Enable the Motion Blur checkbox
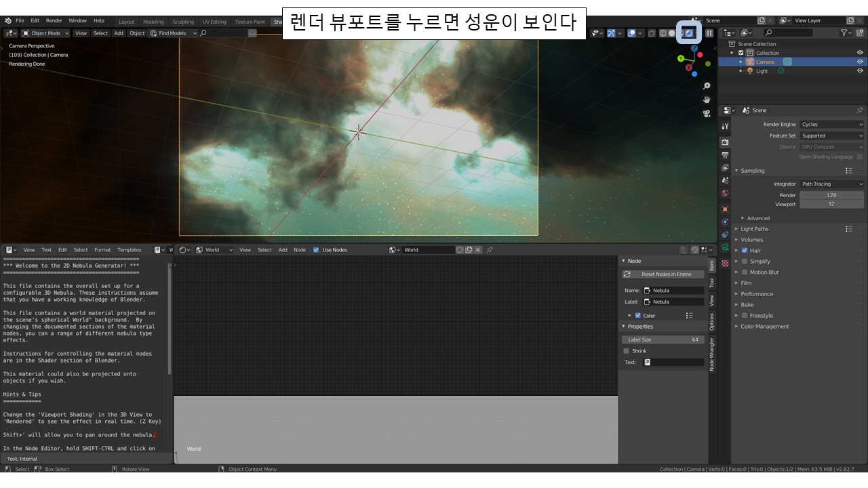The height and width of the screenshot is (488, 868). click(x=745, y=272)
